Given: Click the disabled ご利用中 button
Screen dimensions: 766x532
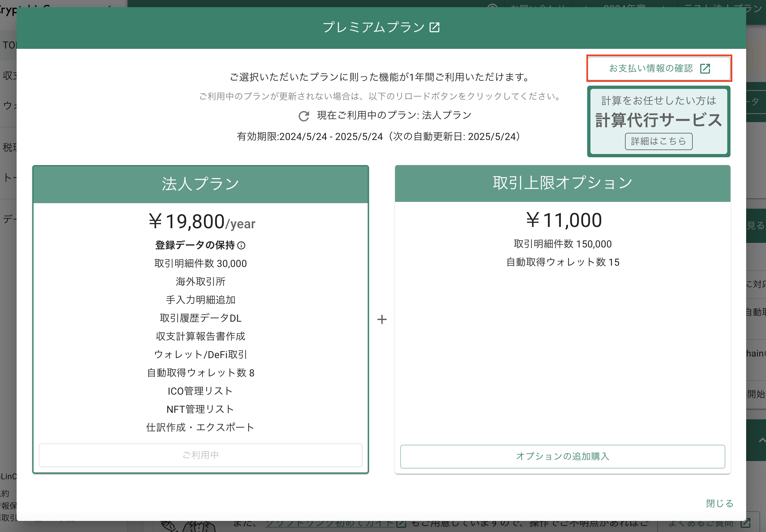Looking at the screenshot, I should pyautogui.click(x=200, y=455).
